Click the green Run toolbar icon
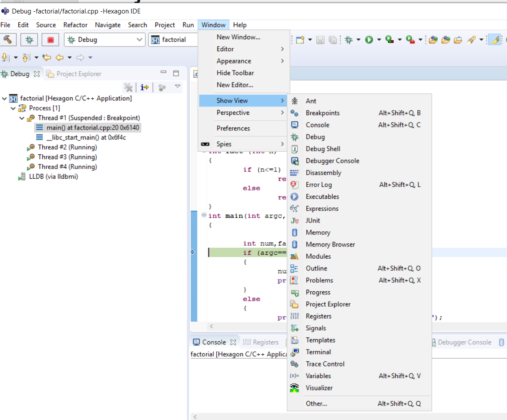This screenshot has height=420, width=507. point(369,40)
